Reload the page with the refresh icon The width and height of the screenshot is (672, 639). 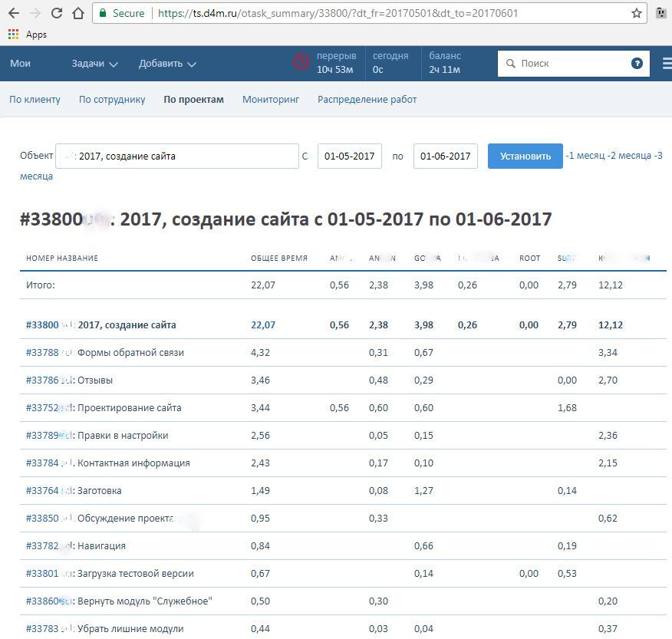pyautogui.click(x=57, y=13)
